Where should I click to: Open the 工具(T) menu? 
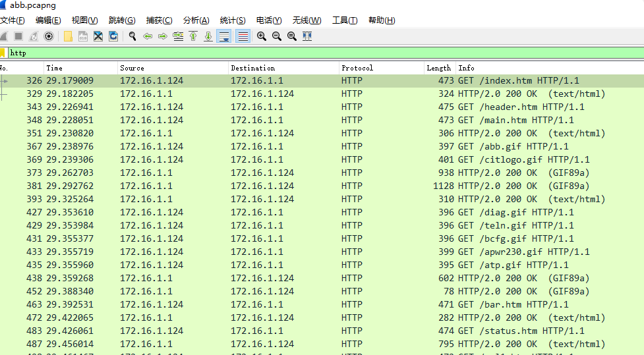(x=345, y=20)
